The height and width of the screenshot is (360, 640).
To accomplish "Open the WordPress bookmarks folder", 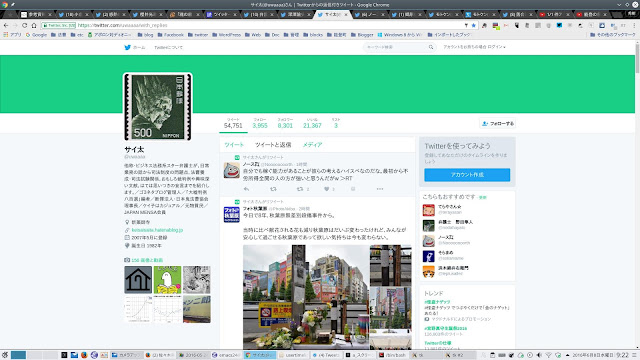I will pos(227,35).
